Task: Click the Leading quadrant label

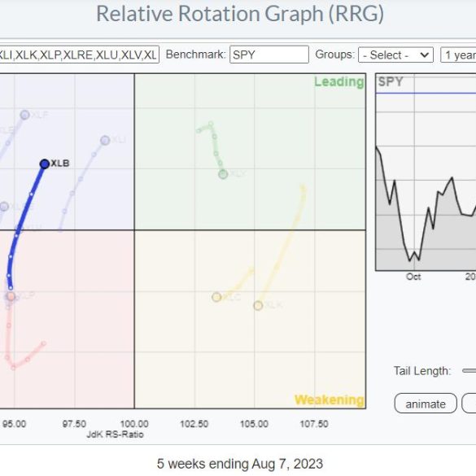Action: (x=338, y=82)
